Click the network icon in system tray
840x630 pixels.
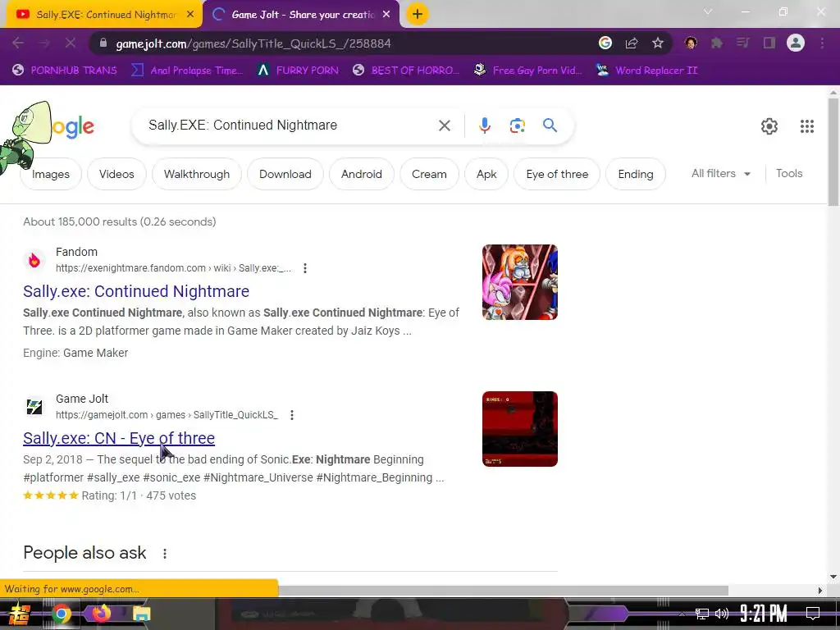point(702,614)
